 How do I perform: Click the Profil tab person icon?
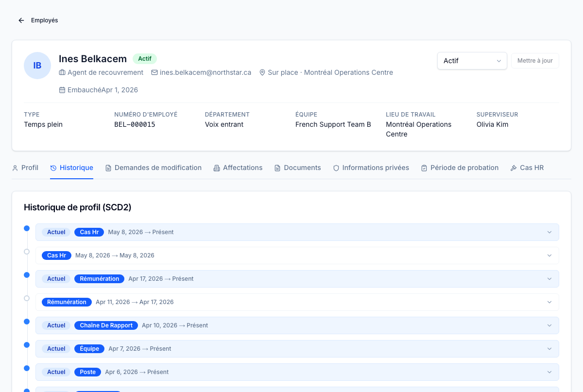coord(15,168)
